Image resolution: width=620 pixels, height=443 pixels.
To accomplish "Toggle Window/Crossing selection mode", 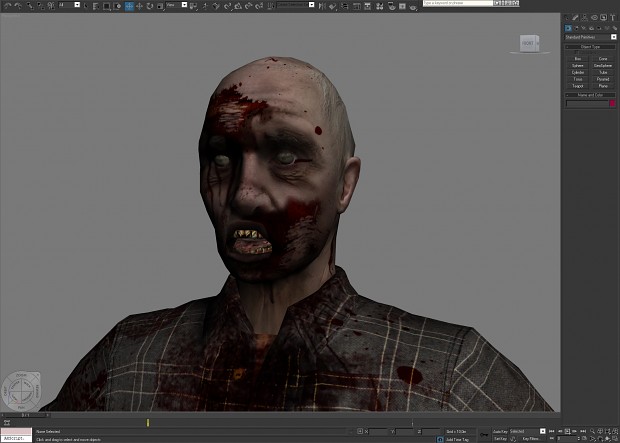I will [x=117, y=6].
